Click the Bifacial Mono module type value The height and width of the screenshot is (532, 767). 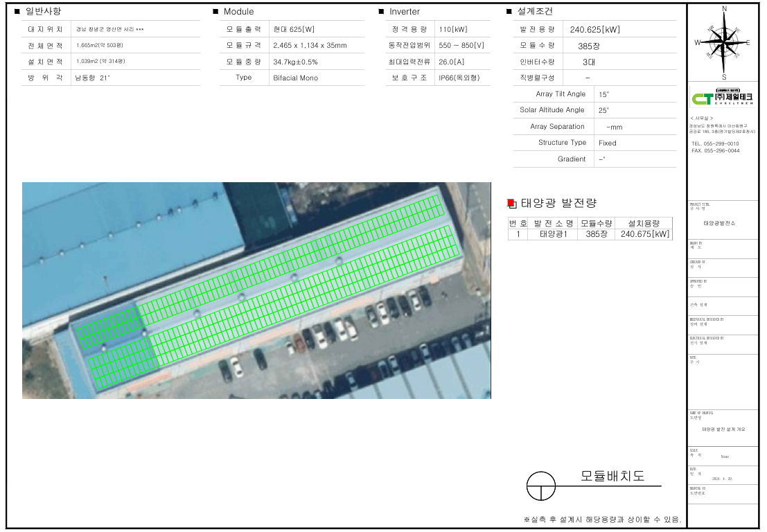pos(295,78)
